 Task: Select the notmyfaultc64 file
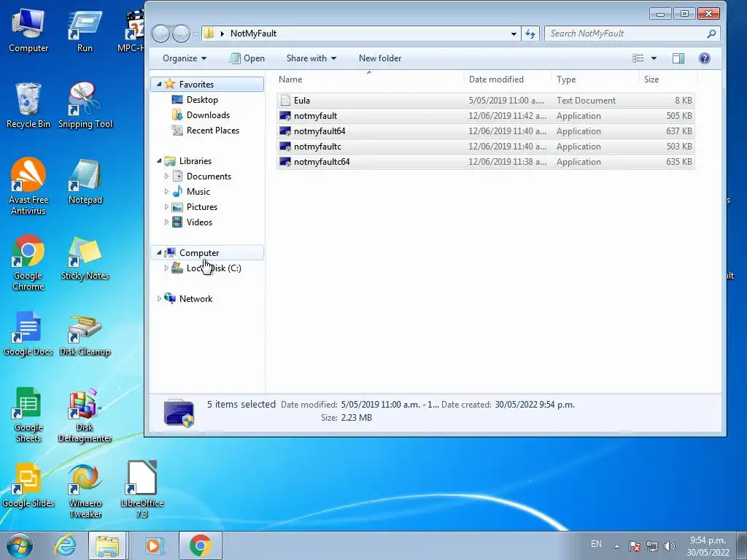click(485, 161)
